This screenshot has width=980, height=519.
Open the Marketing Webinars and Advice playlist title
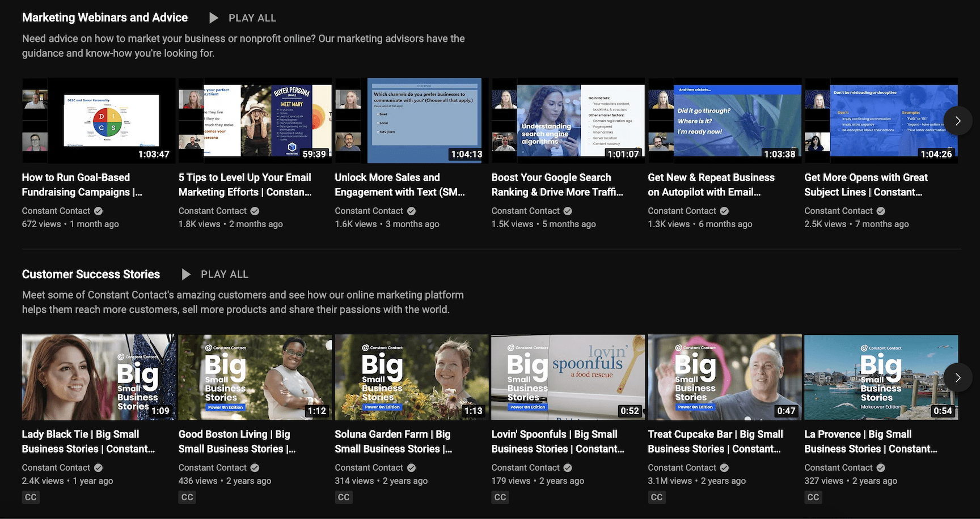tap(105, 18)
